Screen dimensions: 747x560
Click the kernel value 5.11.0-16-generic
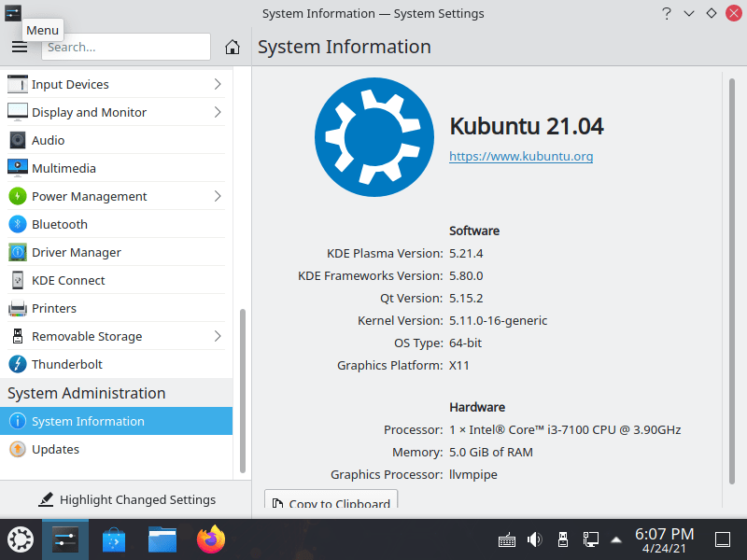click(x=498, y=320)
